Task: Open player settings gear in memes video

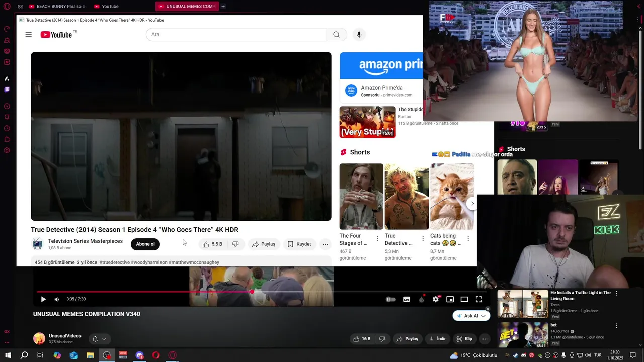Action: [x=436, y=299]
